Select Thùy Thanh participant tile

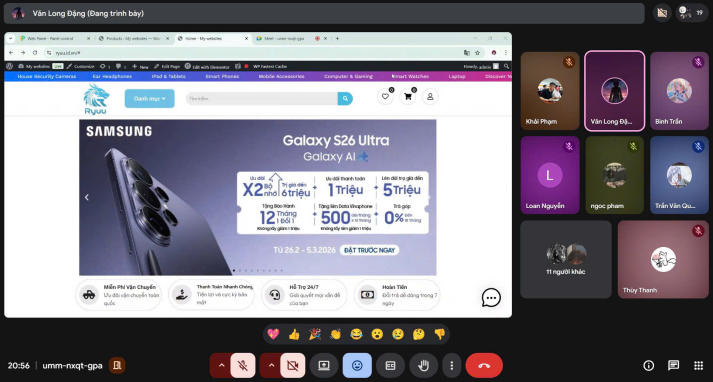pos(663,260)
